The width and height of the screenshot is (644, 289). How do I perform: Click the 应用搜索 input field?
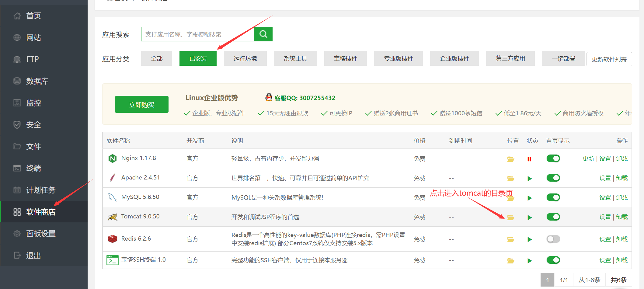tap(197, 34)
